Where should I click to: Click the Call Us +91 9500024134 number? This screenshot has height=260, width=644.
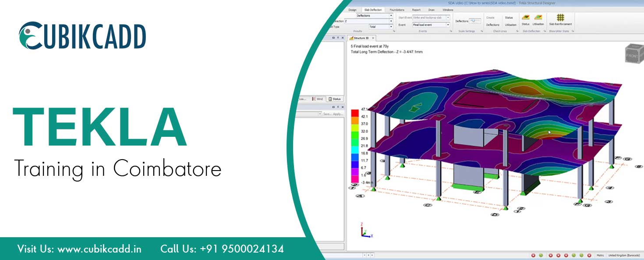[x=222, y=249]
